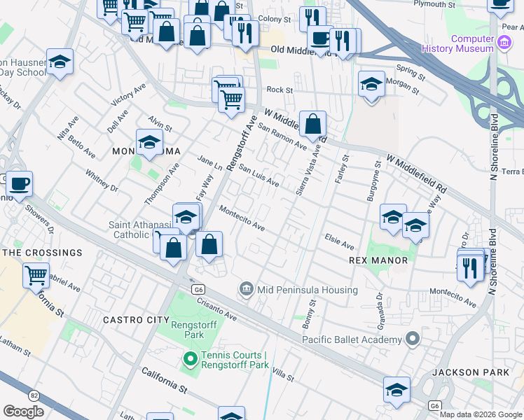
Task: Select the Mid Peninsula Housing label
Action: click(308, 290)
